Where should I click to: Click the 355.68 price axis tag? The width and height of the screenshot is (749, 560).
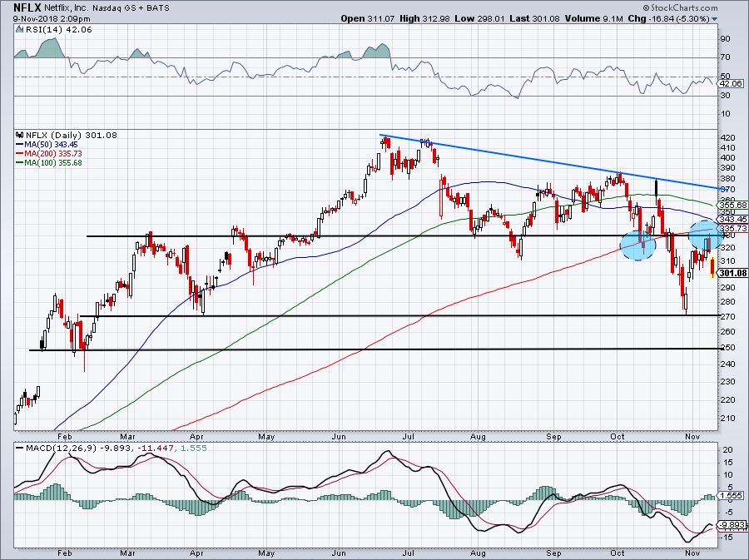(x=732, y=205)
